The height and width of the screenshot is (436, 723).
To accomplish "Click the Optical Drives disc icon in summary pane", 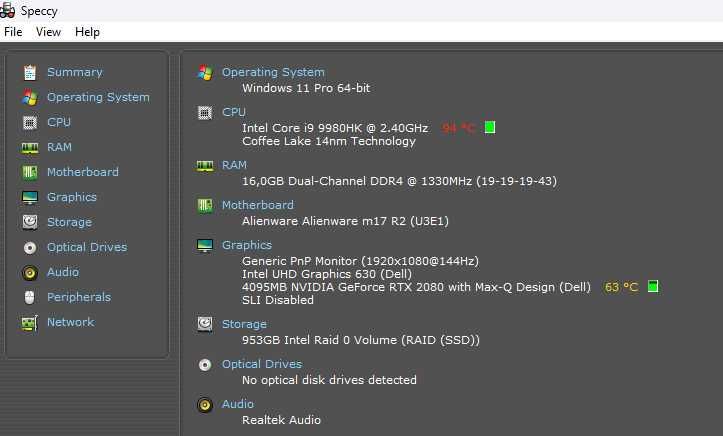I will (205, 365).
